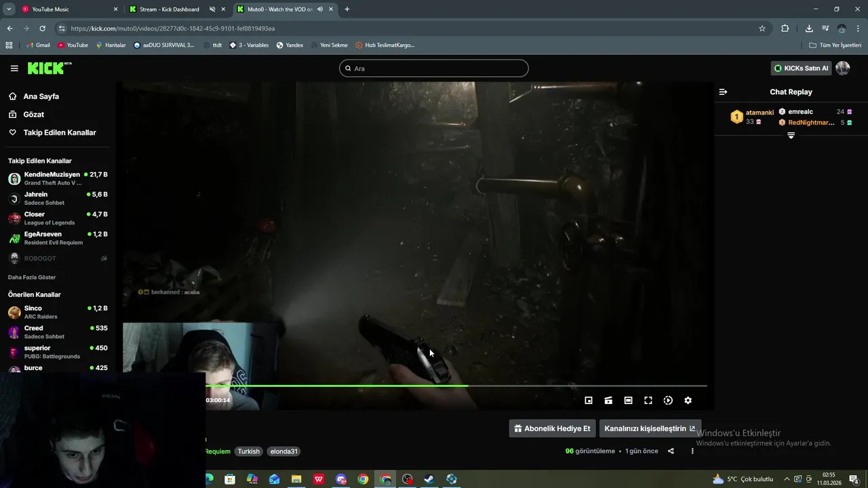Unmute the Kick Dashboard tab audio icon
Image resolution: width=868 pixels, height=488 pixels.
[x=212, y=9]
